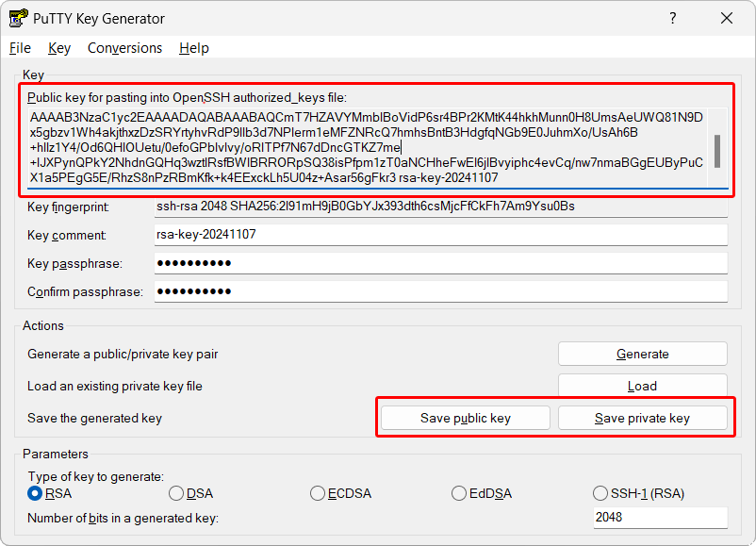This screenshot has width=756, height=546.
Task: Open the File menu
Action: coord(20,48)
